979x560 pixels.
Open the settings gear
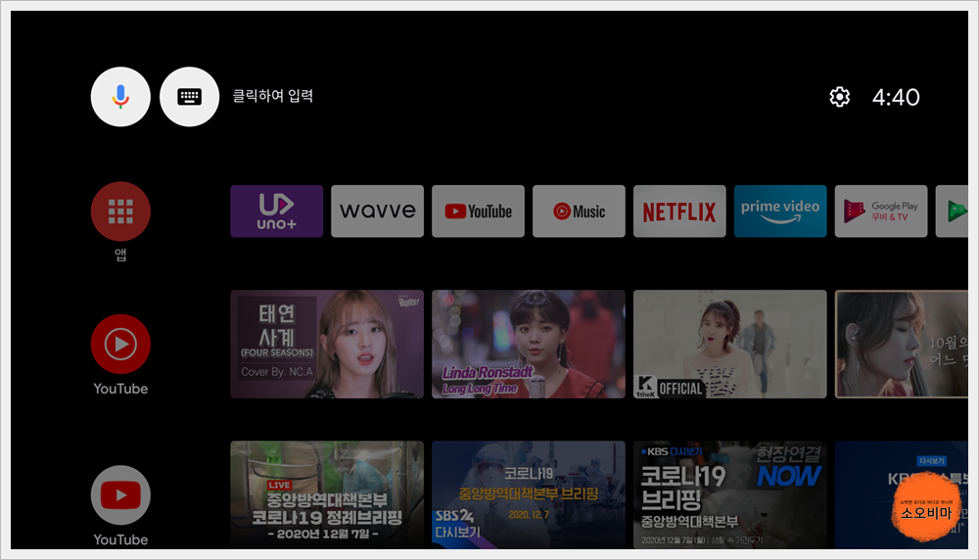pos(839,97)
